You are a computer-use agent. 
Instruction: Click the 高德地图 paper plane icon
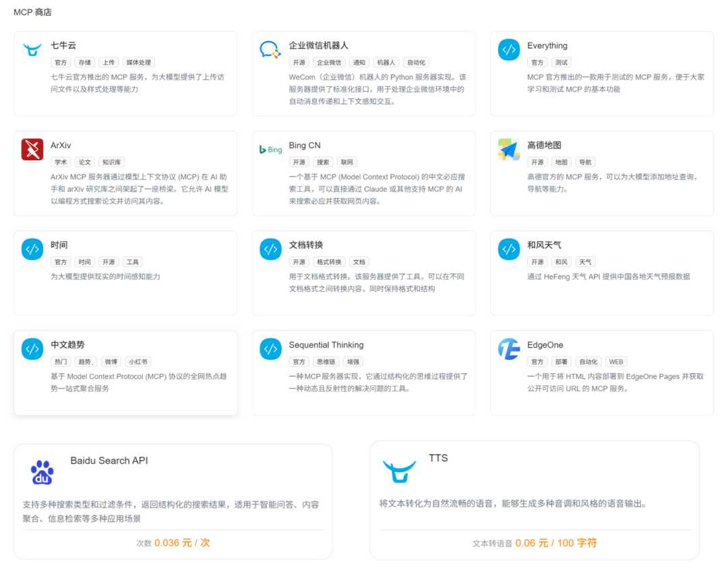point(509,150)
